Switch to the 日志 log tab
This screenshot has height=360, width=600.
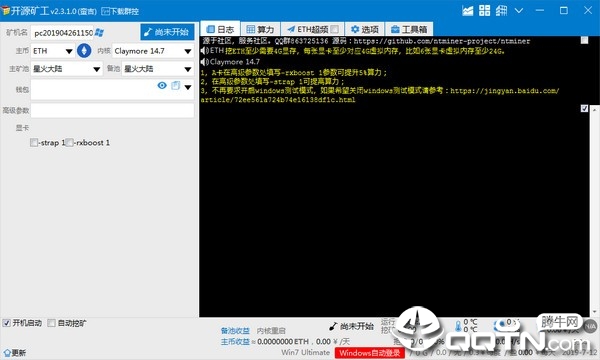point(220,29)
